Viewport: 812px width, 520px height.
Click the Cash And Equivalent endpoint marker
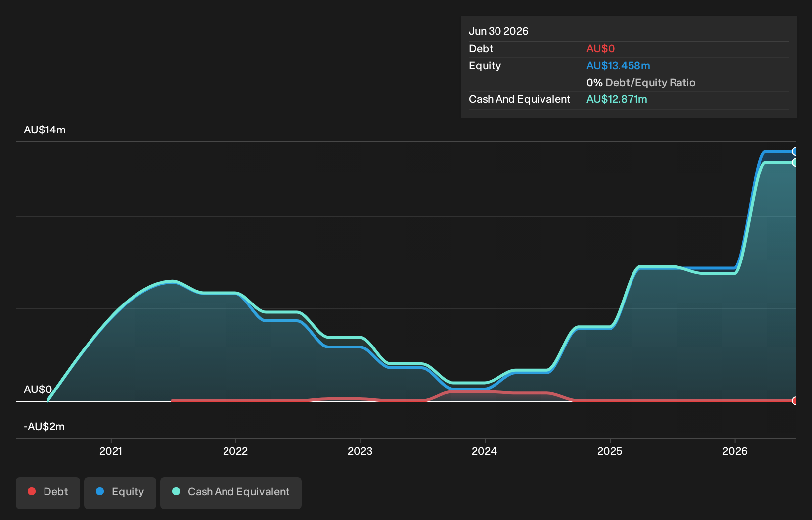pos(795,162)
